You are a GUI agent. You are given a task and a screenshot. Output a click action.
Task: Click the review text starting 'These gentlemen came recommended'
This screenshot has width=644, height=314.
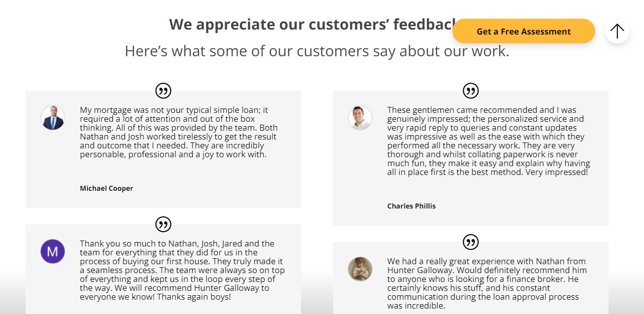pos(489,141)
